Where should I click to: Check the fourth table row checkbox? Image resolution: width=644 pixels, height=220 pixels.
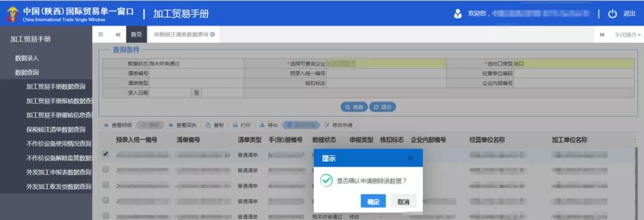106,200
